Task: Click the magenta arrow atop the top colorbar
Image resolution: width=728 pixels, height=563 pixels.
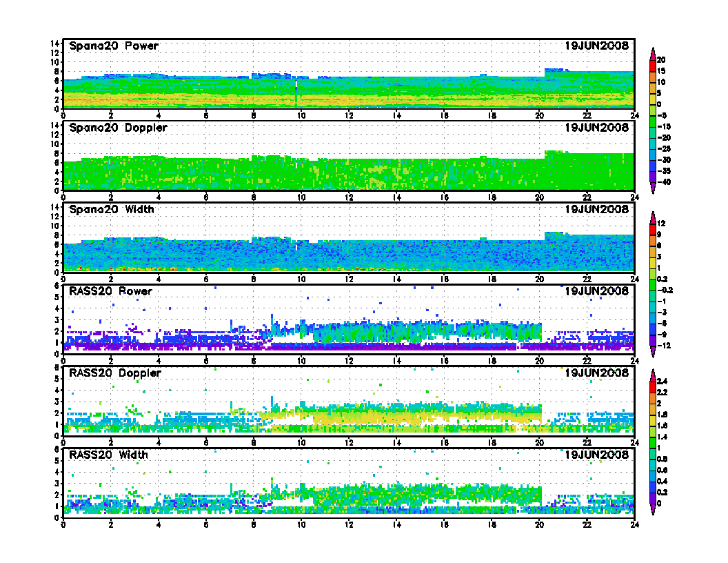Action: (653, 54)
